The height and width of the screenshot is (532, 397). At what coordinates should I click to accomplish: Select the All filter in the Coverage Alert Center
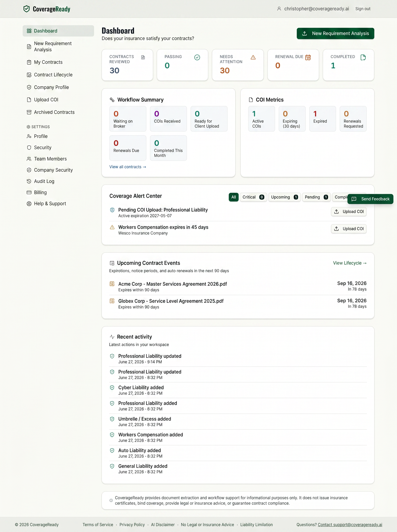(x=234, y=197)
